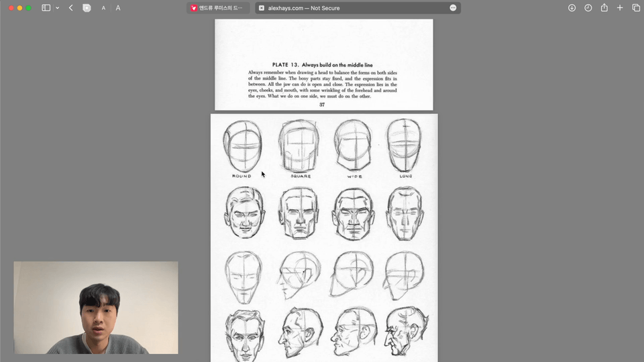Toggle the Safari sidebar button
The width and height of the screenshot is (644, 362).
click(x=46, y=8)
